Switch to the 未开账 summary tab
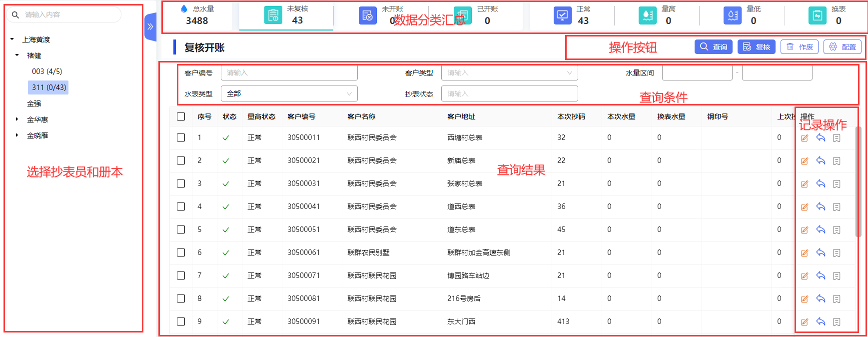Viewport: 868px width, 337px height. tap(381, 15)
